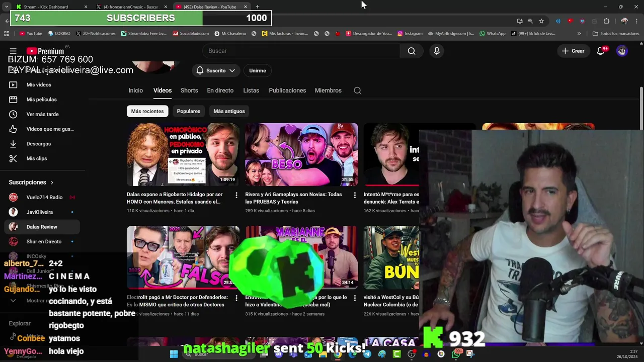
Task: Focus the Buscar search field
Action: pos(301,51)
